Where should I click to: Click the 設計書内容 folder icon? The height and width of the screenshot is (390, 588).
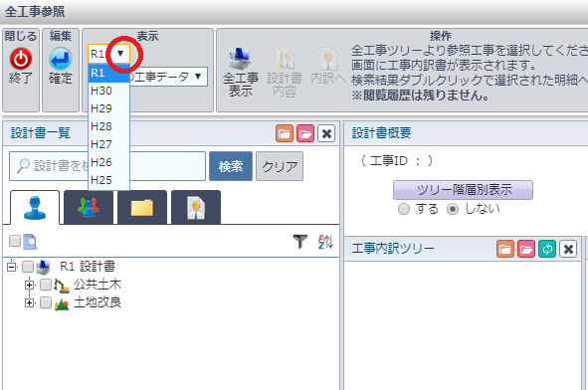[285, 59]
